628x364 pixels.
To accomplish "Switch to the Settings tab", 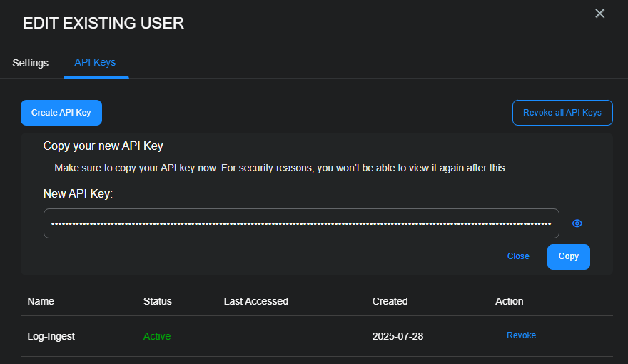I will pyautogui.click(x=31, y=63).
